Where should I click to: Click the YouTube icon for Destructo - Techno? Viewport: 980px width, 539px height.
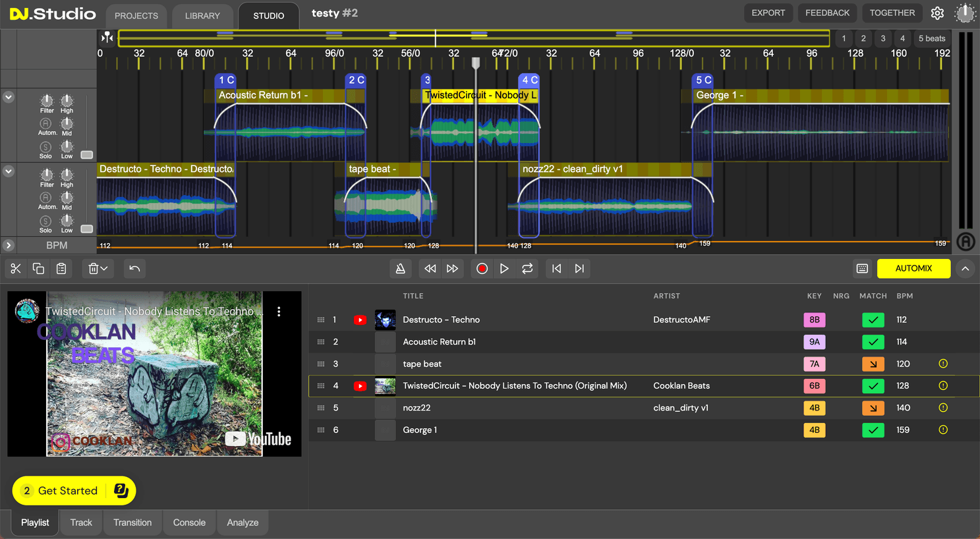(360, 320)
